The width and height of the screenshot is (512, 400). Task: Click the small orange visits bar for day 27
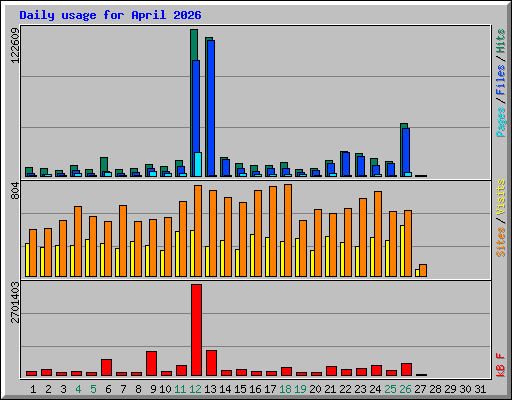423,270
